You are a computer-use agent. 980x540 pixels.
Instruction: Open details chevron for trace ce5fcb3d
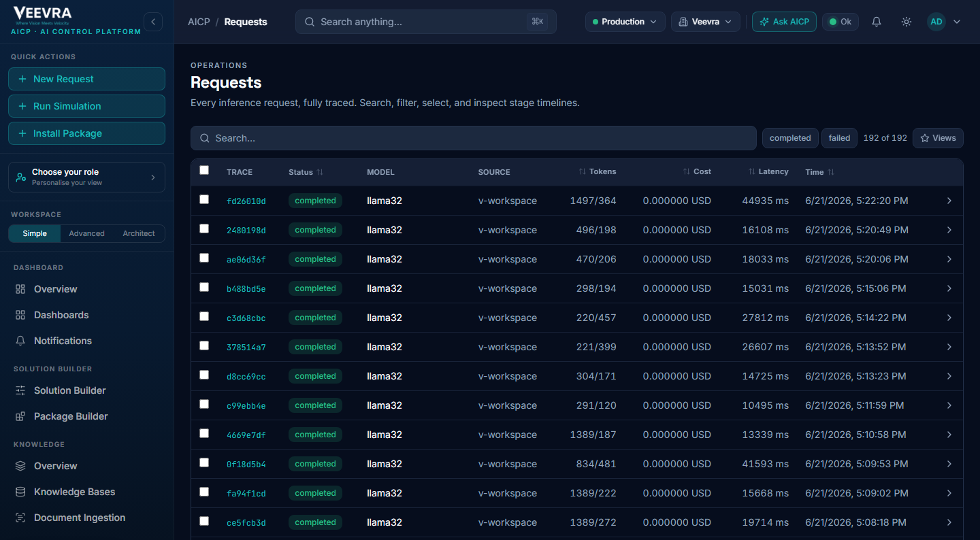coord(949,522)
